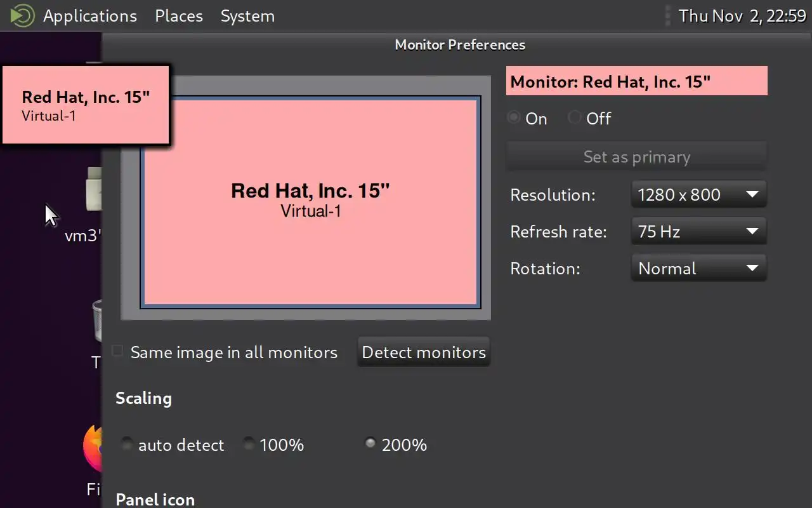Select the monitor Off radio button
The width and height of the screenshot is (812, 508).
tap(575, 118)
